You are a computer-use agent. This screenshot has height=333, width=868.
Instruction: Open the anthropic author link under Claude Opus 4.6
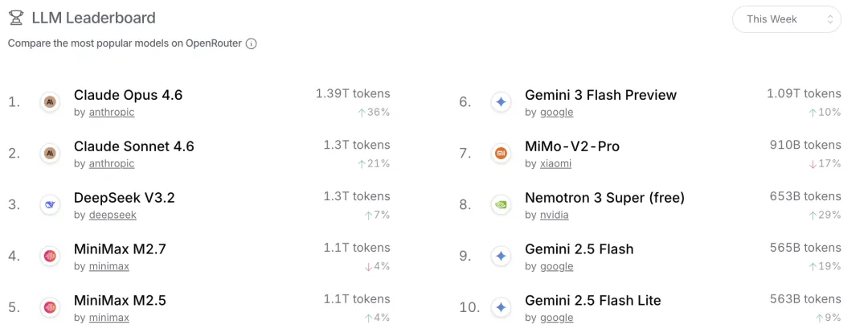pyautogui.click(x=111, y=113)
